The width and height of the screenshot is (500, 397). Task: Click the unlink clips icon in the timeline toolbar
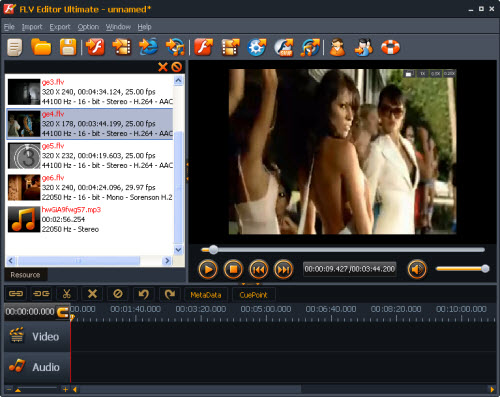click(x=41, y=294)
